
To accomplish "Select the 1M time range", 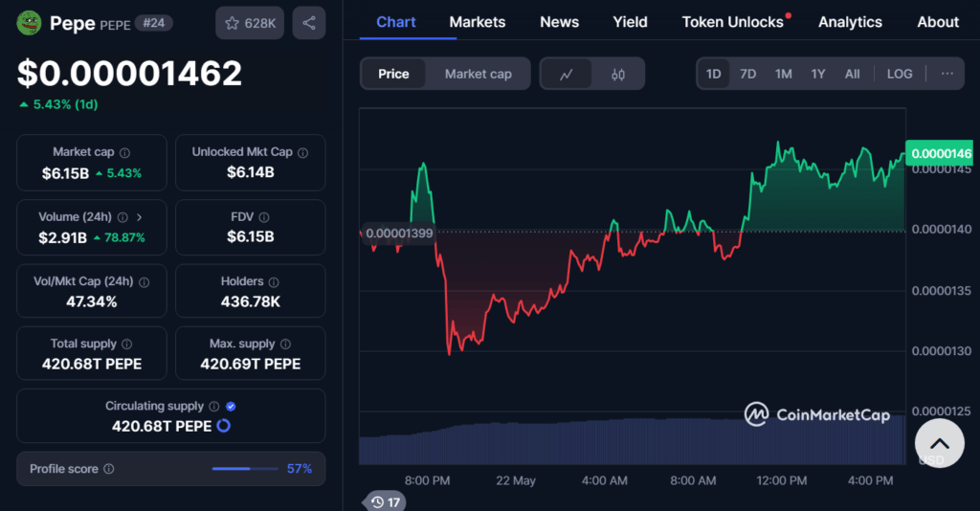I will [x=784, y=74].
